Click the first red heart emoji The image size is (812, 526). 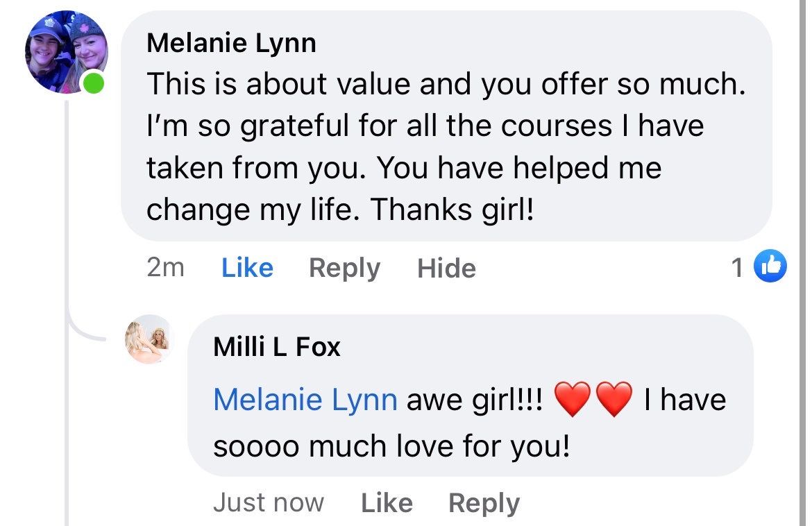pos(572,400)
